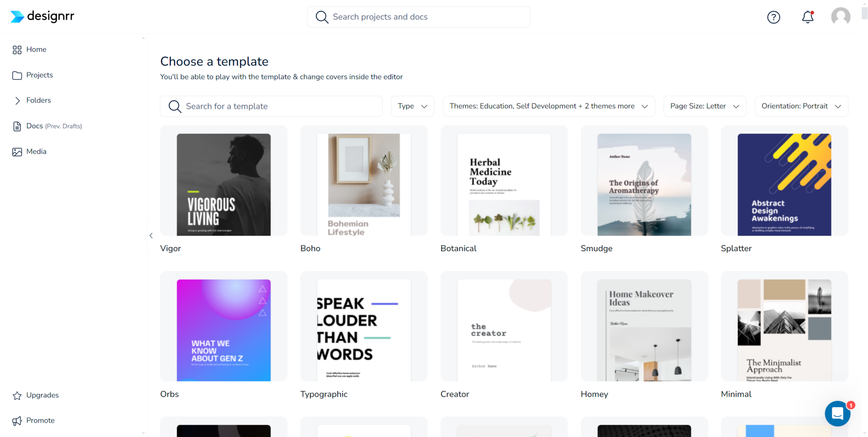Click the Media image icon in sidebar
Image resolution: width=868 pixels, height=437 pixels.
17,152
